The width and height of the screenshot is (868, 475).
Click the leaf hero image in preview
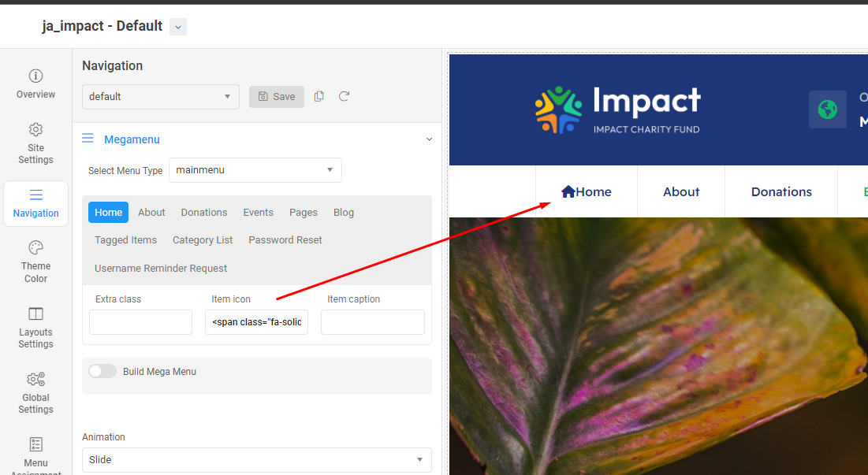658,346
